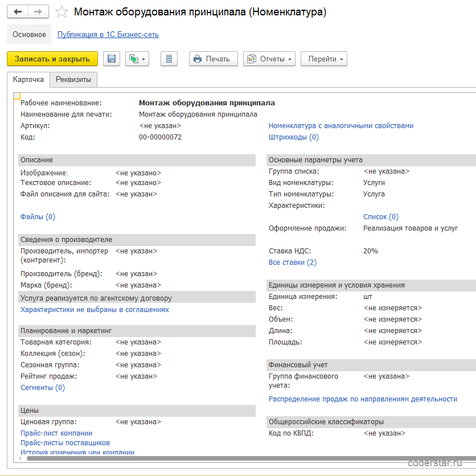Open the Все ставки (2) link
The height and width of the screenshot is (476, 476).
pyautogui.click(x=292, y=262)
